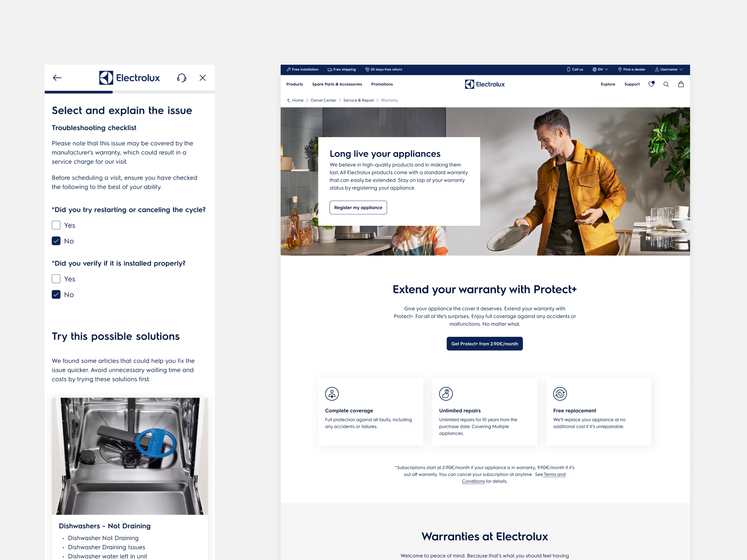The height and width of the screenshot is (560, 747).
Task: Click the 20 days free return icon
Action: [x=367, y=70]
